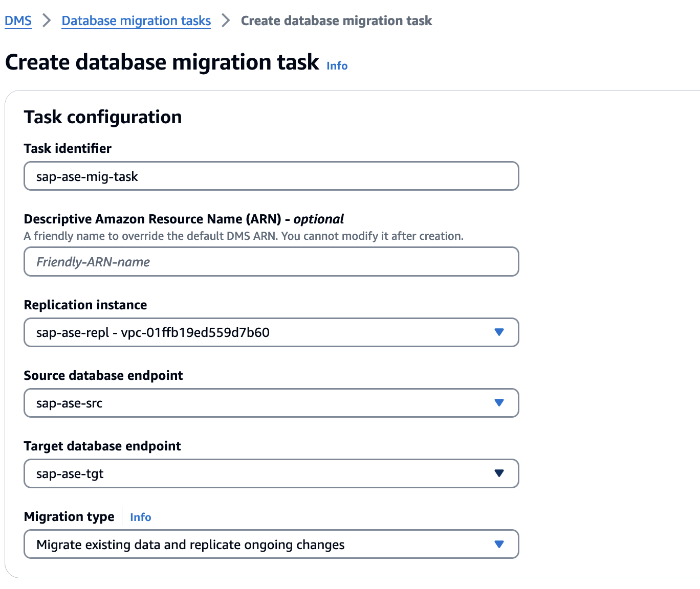Click the first breadcrumb chevron separator
This screenshot has height=589, width=700.
coord(47,21)
